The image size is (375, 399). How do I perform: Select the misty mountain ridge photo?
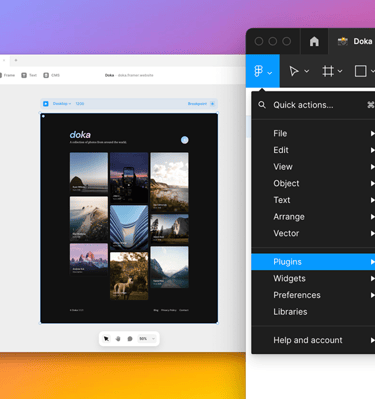tap(89, 218)
